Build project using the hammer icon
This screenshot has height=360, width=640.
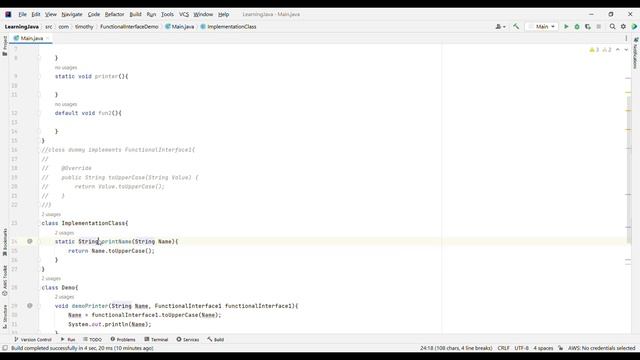tap(516, 27)
